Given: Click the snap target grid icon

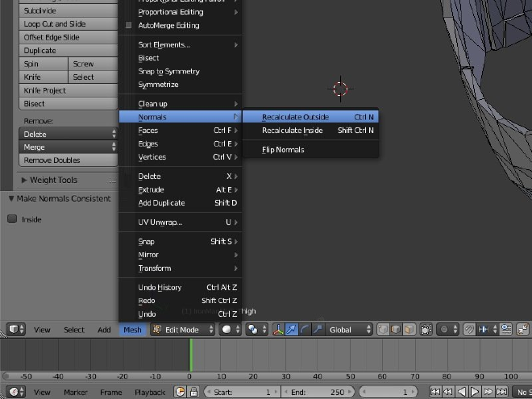Looking at the screenshot, I should 506,330.
